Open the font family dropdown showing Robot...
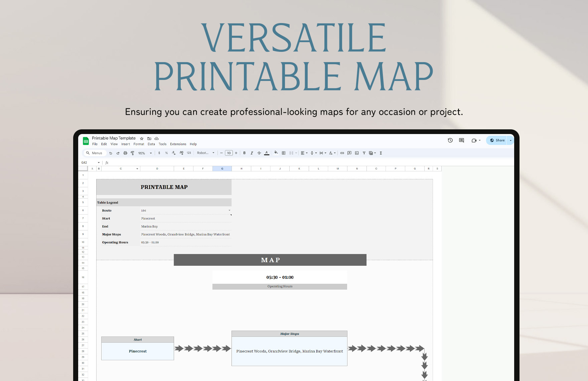This screenshot has height=381, width=588. (205, 153)
